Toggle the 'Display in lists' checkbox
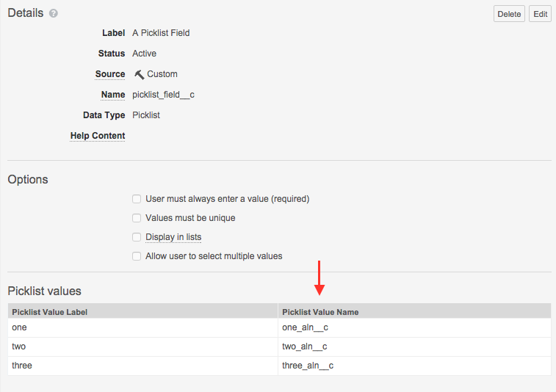This screenshot has width=556, height=392. coord(136,237)
